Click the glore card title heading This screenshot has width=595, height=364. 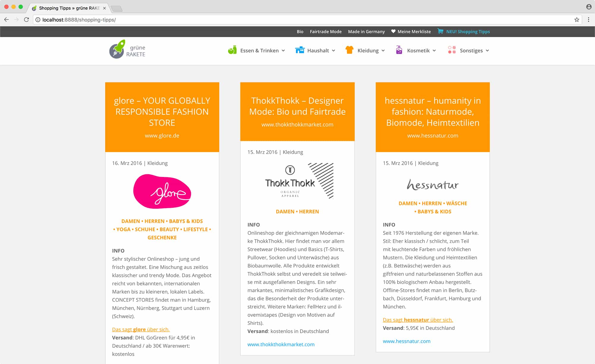pos(162,112)
